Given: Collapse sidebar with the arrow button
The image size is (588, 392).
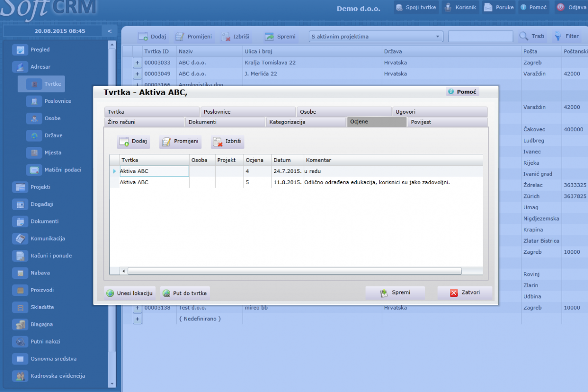Looking at the screenshot, I should click(110, 31).
